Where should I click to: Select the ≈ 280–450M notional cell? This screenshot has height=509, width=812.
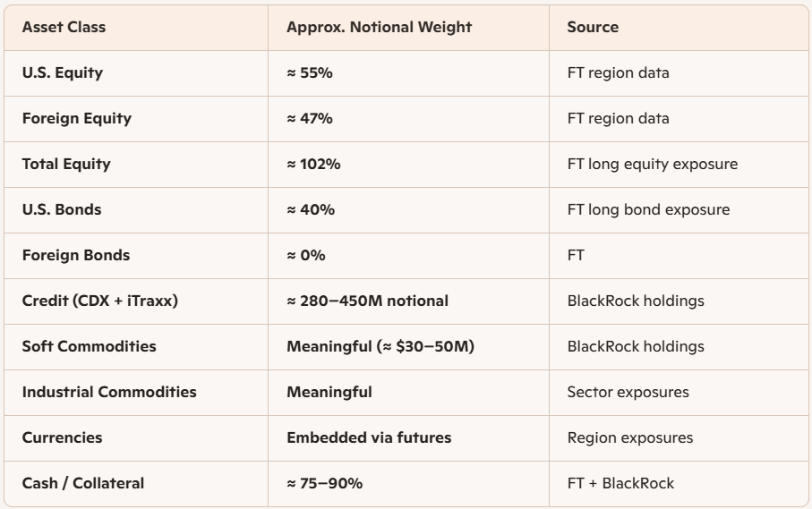(x=368, y=301)
